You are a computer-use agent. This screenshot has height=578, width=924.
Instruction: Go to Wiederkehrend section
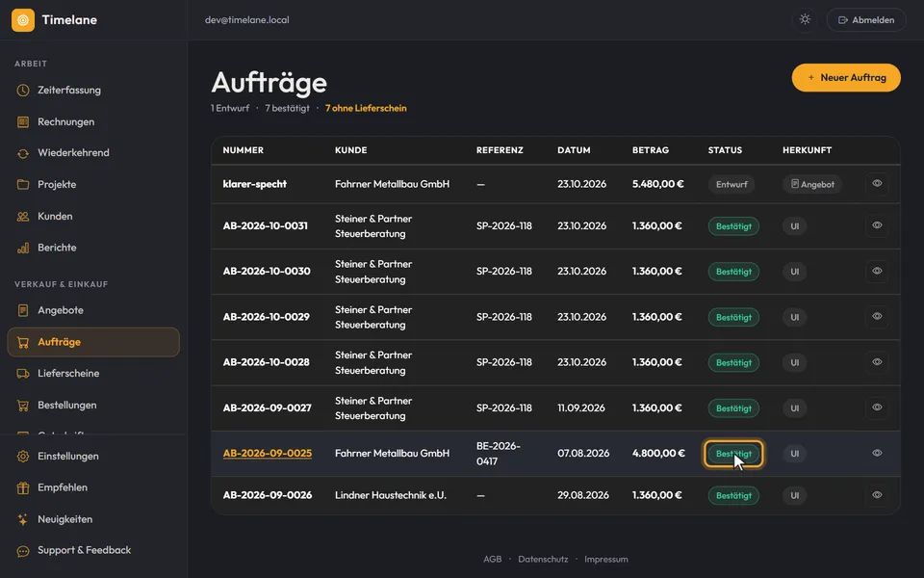(x=93, y=153)
